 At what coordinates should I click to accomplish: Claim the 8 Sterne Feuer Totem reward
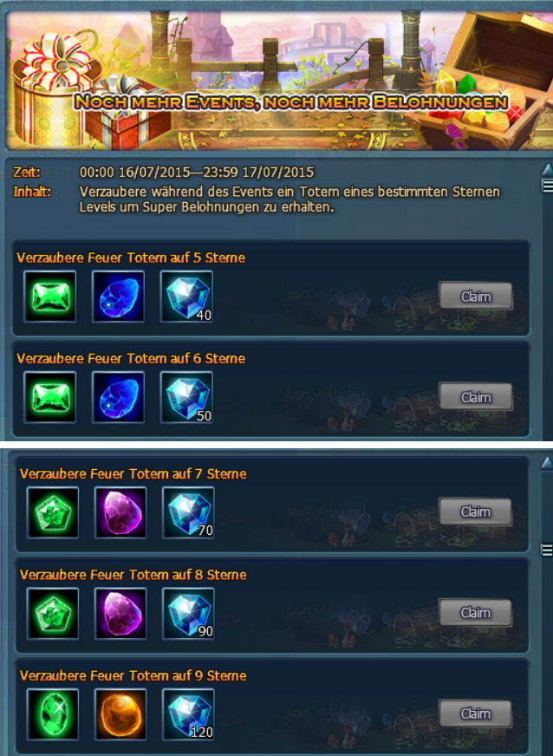click(475, 612)
